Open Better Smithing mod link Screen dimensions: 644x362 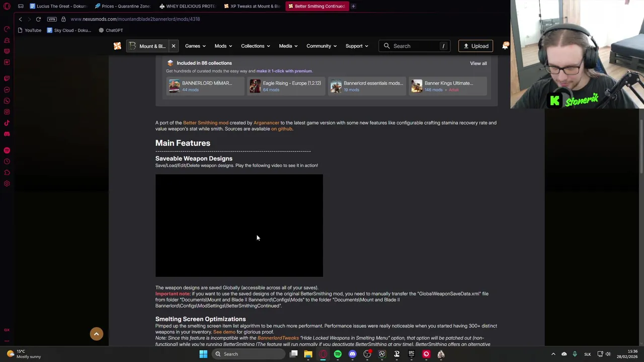click(205, 123)
